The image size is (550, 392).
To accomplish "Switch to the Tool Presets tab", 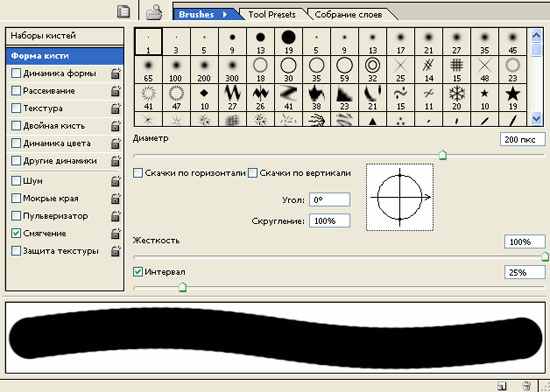I will [x=272, y=15].
